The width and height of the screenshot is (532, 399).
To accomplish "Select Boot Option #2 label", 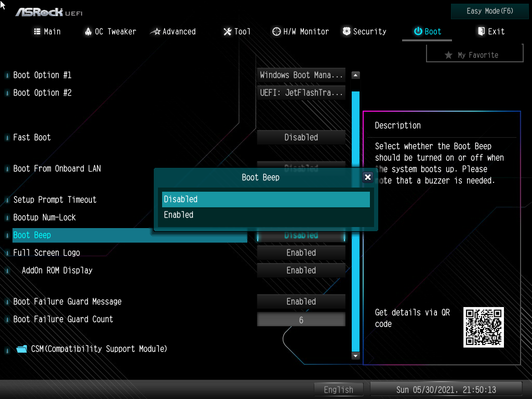I will 43,92.
